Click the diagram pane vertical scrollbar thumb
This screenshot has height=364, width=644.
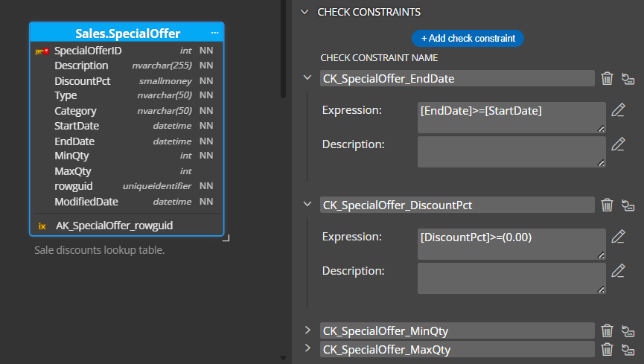click(283, 49)
